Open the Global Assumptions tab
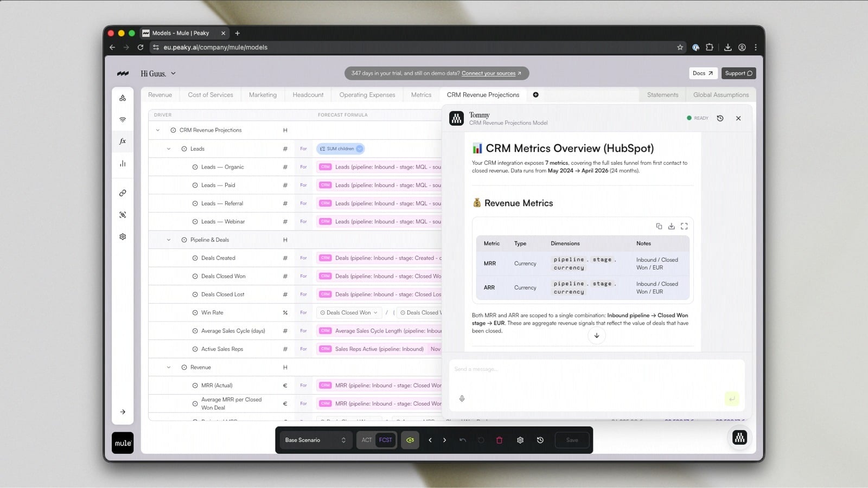Viewport: 868px width, 488px height. point(721,95)
